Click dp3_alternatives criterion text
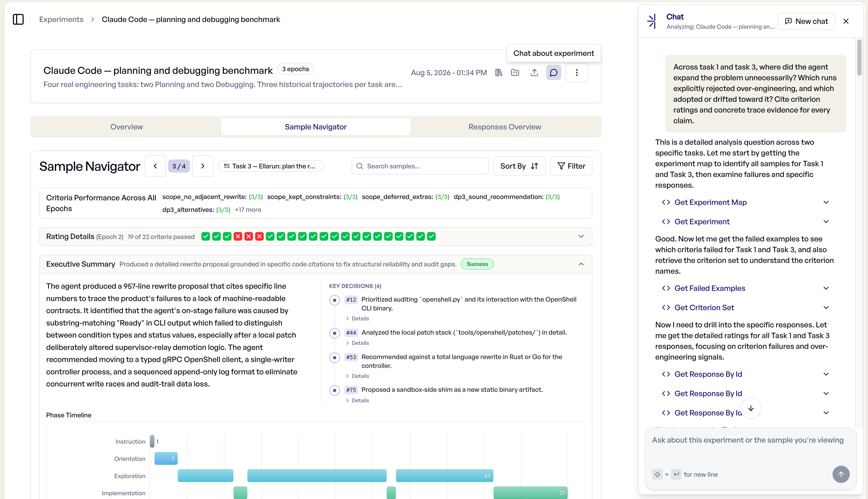This screenshot has width=868, height=499. pyautogui.click(x=188, y=210)
